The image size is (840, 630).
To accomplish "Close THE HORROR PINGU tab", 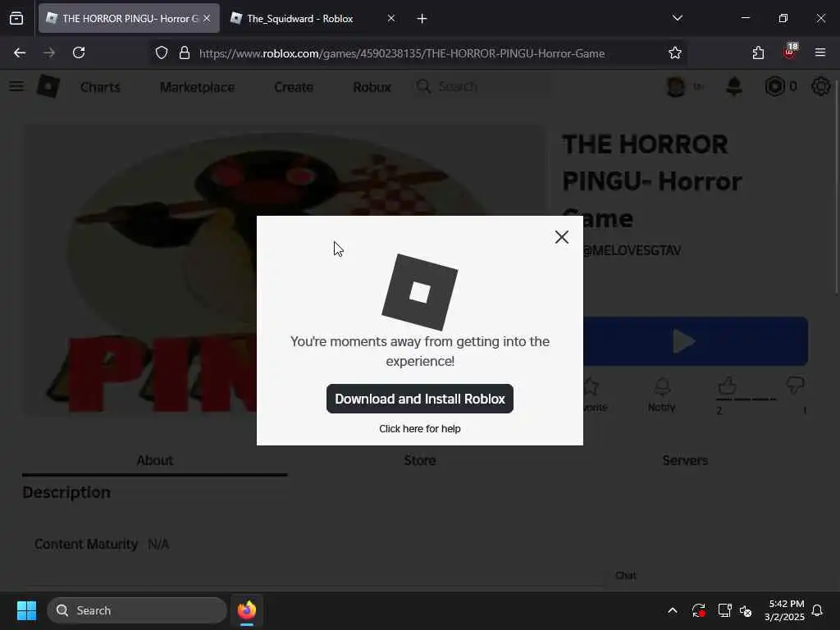I will (207, 19).
